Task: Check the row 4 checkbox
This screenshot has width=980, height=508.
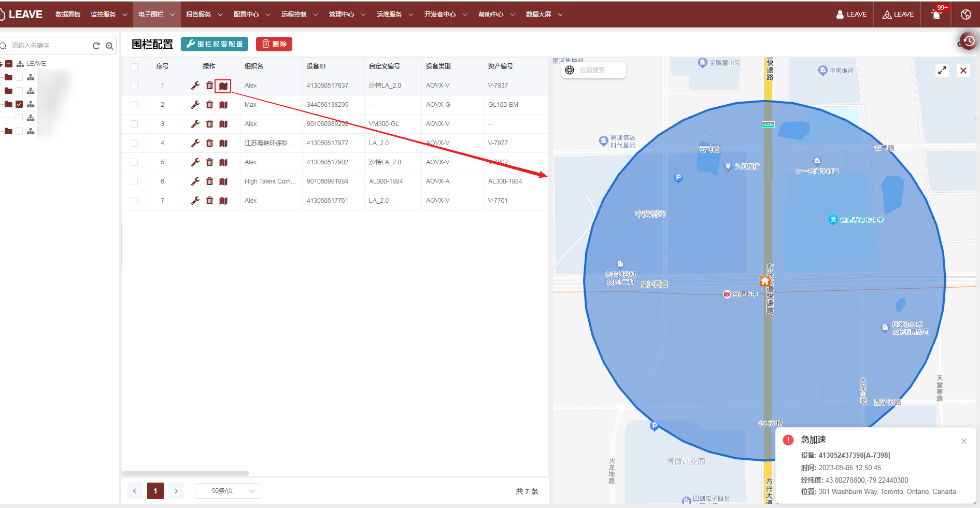Action: tap(134, 143)
